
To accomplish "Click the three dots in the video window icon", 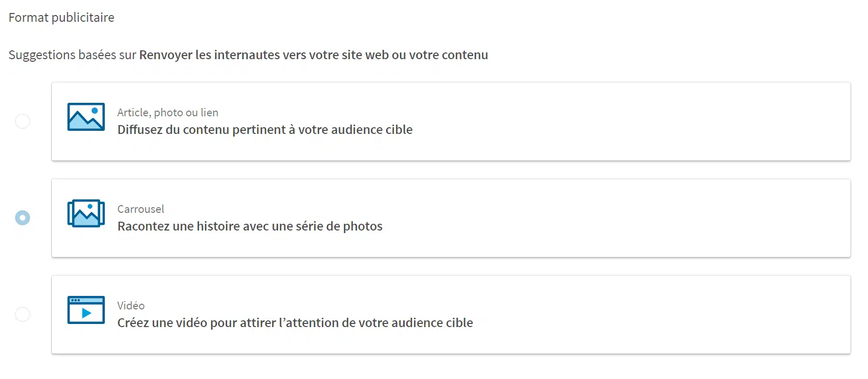I will tap(75, 300).
